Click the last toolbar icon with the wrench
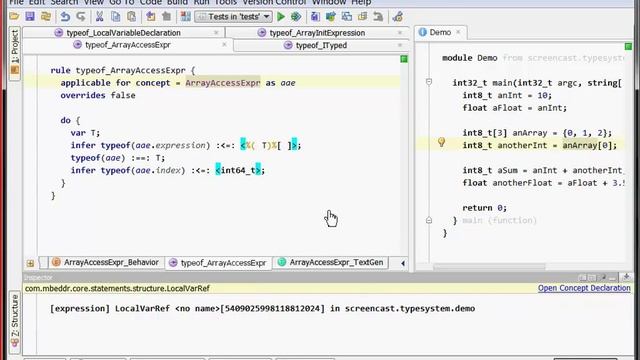 point(398,16)
